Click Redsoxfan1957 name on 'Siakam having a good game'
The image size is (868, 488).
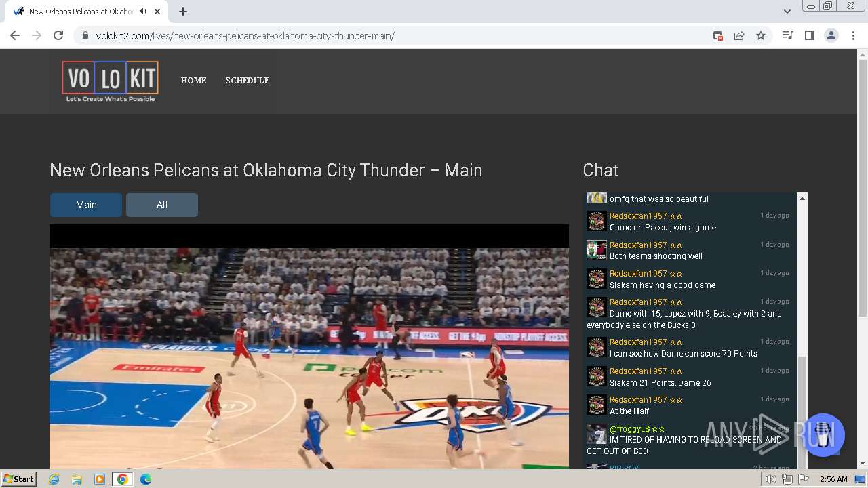point(638,273)
